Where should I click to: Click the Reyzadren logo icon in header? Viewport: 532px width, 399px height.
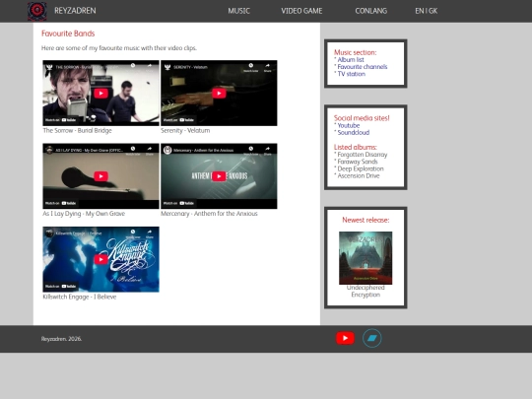[37, 11]
